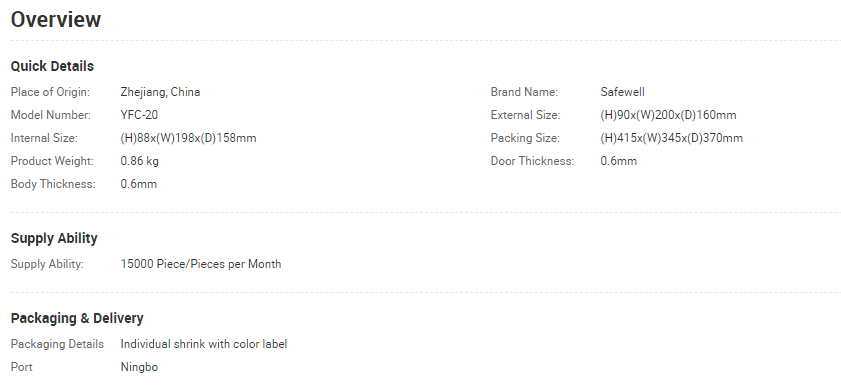Click the External Size dimensions value

point(668,115)
